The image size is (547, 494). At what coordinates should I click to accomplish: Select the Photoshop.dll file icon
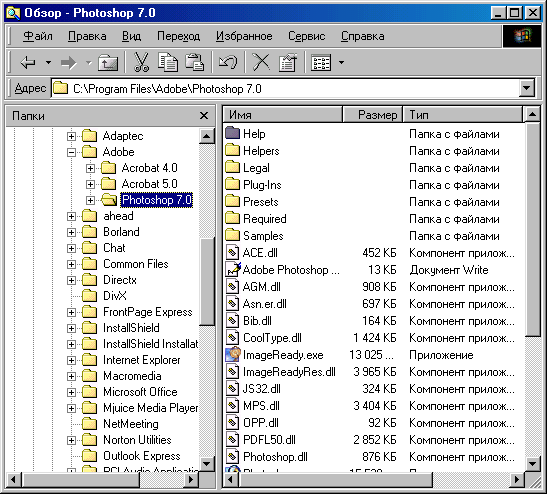pos(232,457)
